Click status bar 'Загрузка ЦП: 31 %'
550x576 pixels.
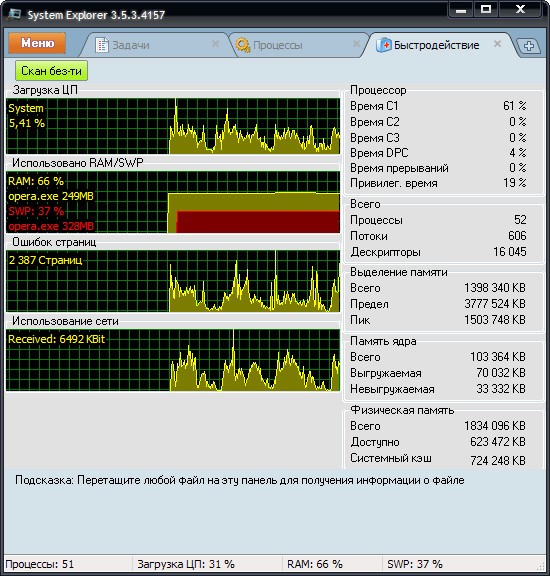coord(186,564)
